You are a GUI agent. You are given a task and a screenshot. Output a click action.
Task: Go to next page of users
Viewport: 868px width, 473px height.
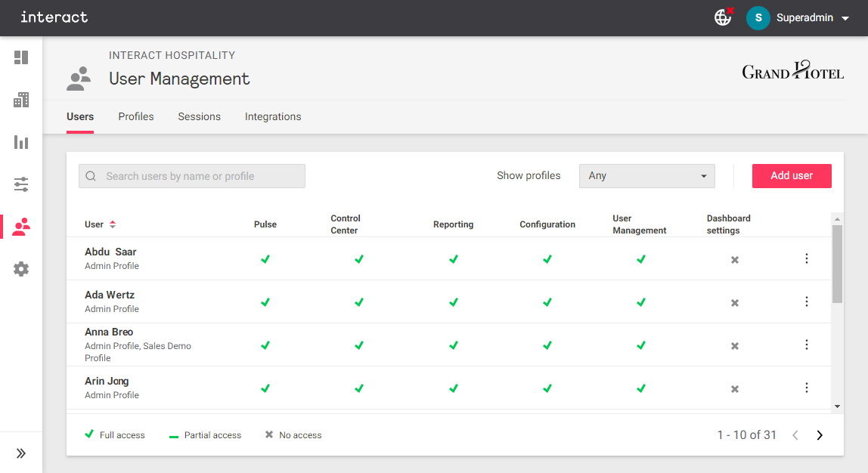pyautogui.click(x=820, y=435)
